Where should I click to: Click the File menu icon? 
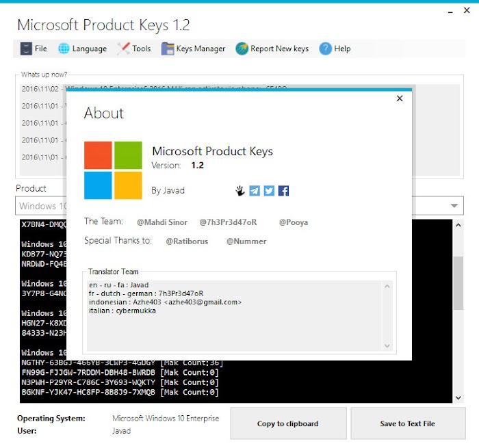pos(26,49)
